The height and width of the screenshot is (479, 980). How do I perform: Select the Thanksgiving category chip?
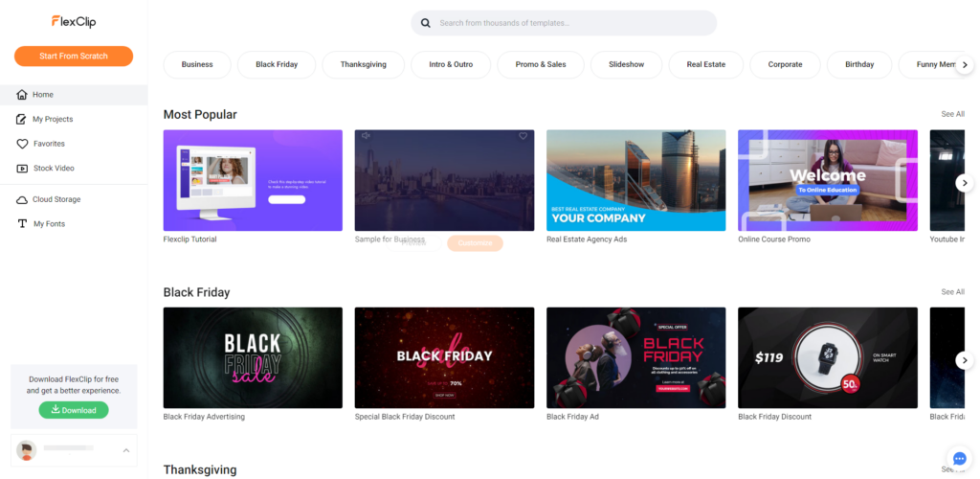click(363, 64)
